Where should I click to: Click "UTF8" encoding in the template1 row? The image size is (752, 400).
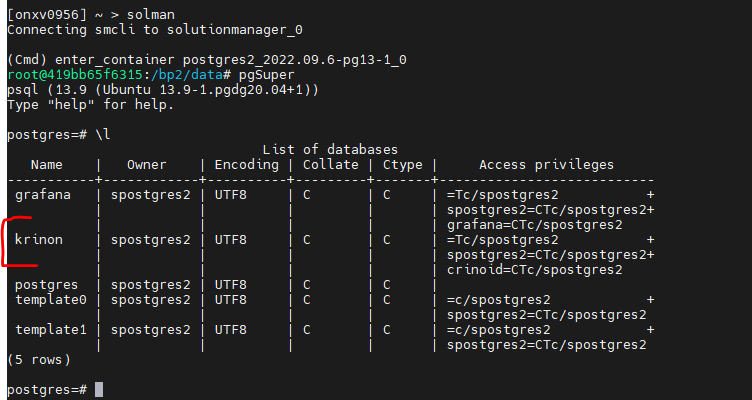pos(231,329)
